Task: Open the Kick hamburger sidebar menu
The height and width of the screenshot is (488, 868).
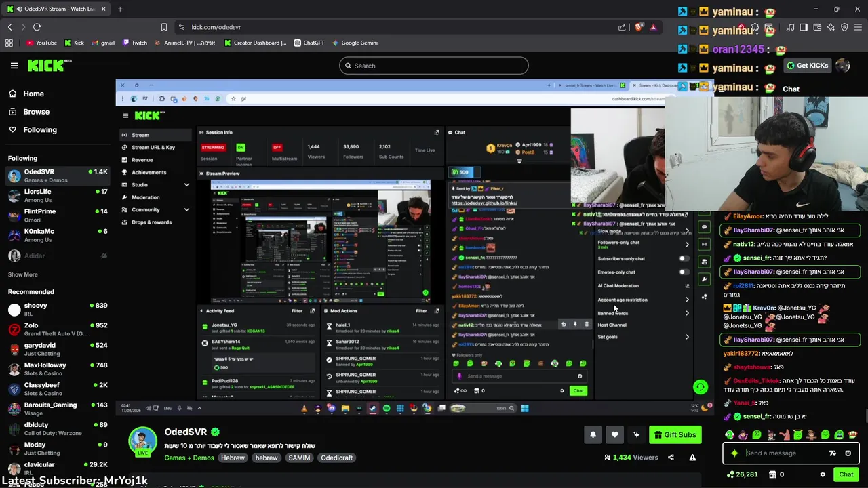Action: (14, 66)
